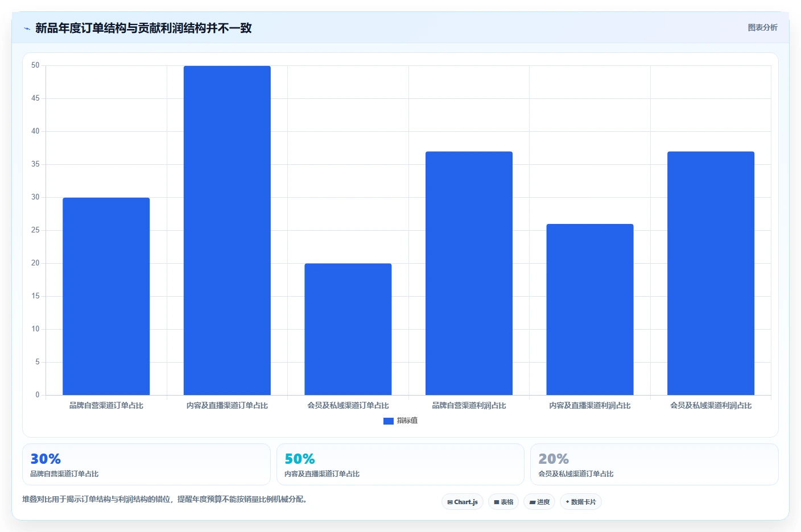Open the 50% 内容及直播渠道订单占比 card

400,464
